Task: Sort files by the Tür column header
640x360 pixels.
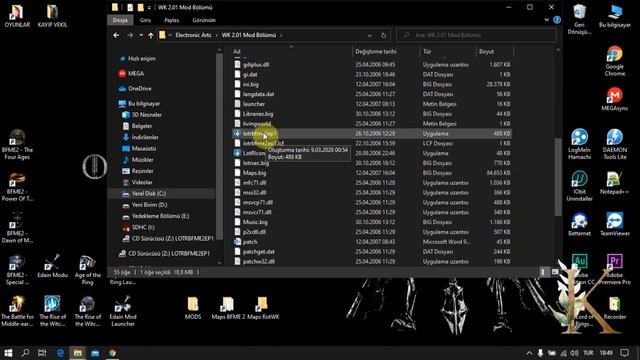Action: click(x=427, y=51)
